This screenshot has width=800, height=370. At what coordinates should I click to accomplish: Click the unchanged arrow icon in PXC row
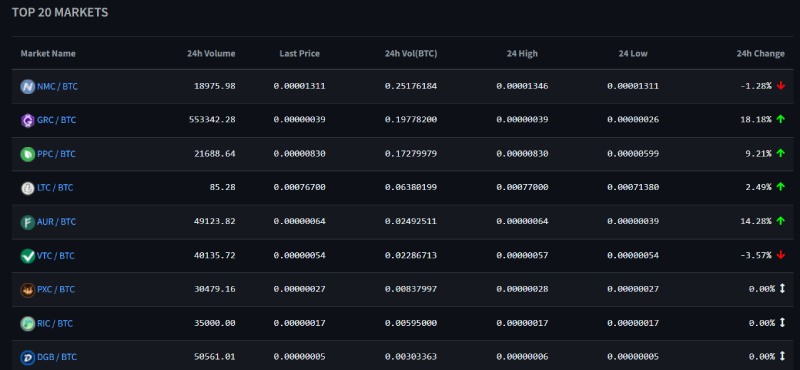point(781,289)
